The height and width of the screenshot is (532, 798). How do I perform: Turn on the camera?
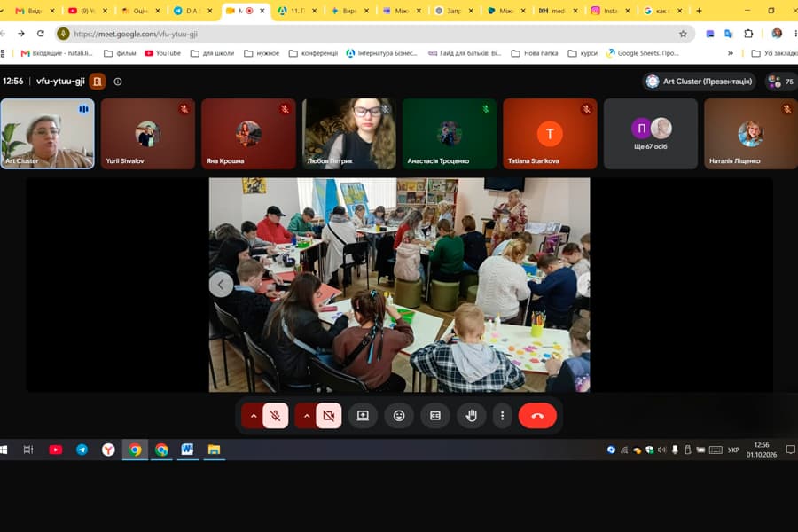pos(329,416)
